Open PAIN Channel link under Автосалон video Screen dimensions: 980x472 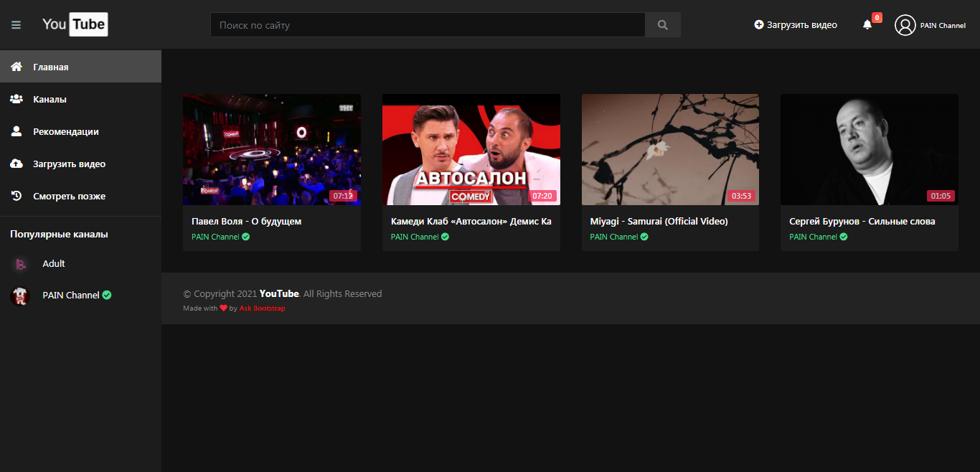coord(415,237)
